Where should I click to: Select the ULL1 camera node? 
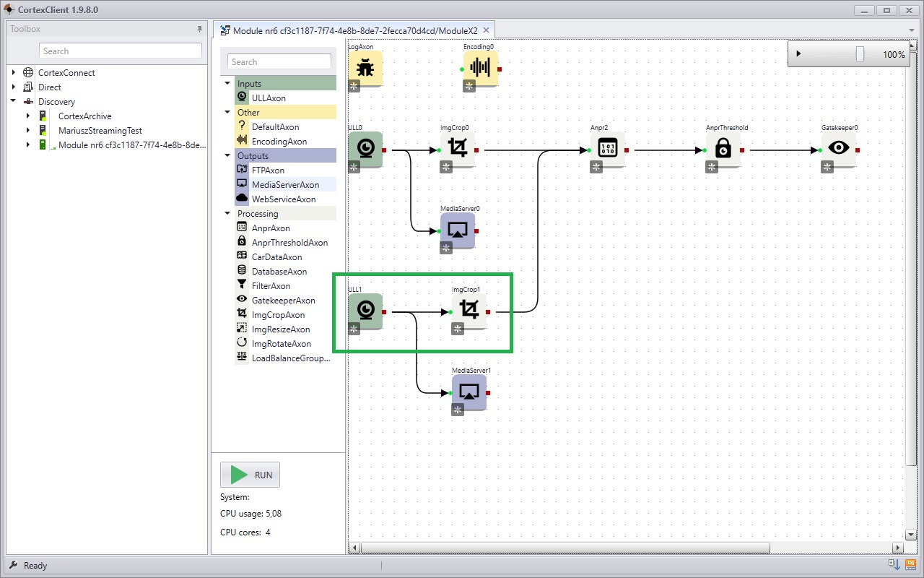365,311
